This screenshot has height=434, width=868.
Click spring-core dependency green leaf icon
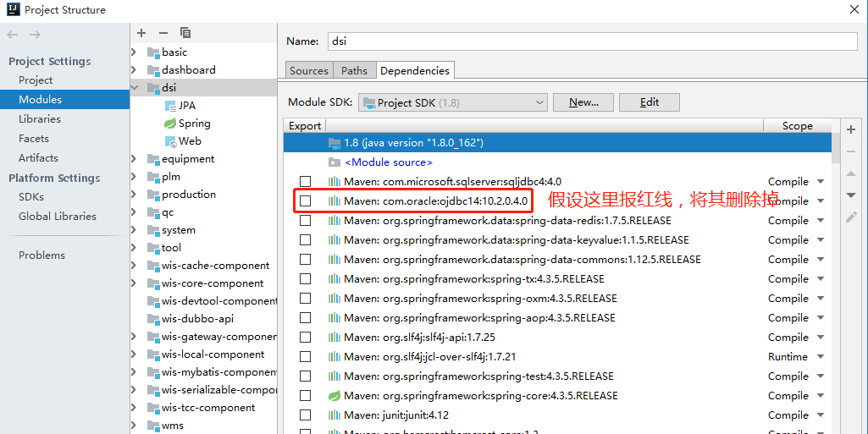pos(334,396)
